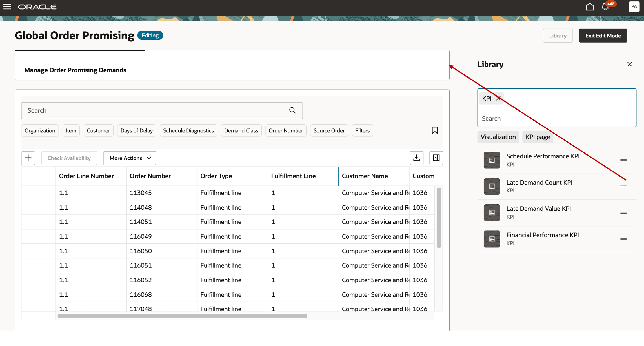644x346 pixels.
Task: Click the Check Availability button
Action: (69, 158)
